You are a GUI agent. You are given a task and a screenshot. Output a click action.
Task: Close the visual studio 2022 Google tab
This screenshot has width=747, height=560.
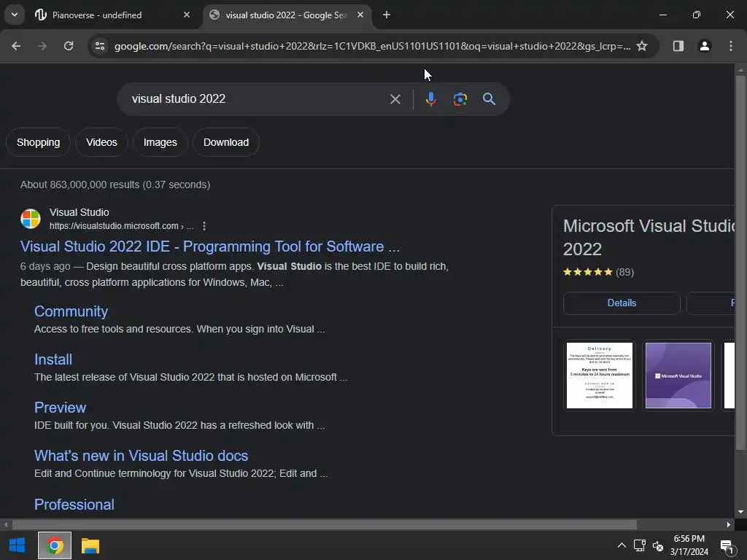coord(360,15)
